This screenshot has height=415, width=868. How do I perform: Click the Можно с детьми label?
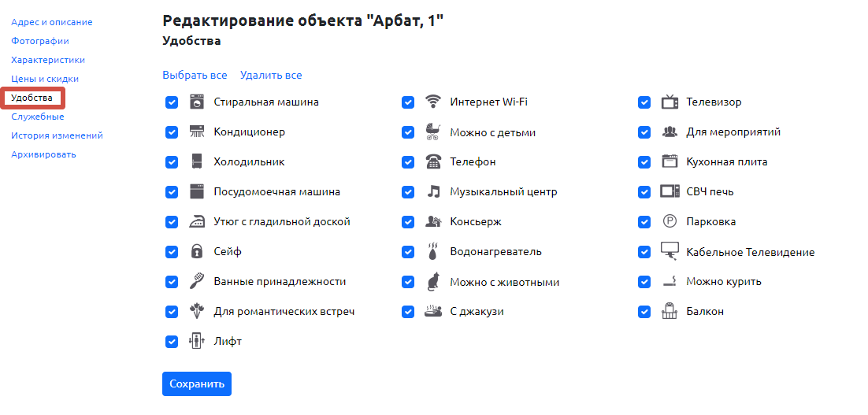point(492,133)
